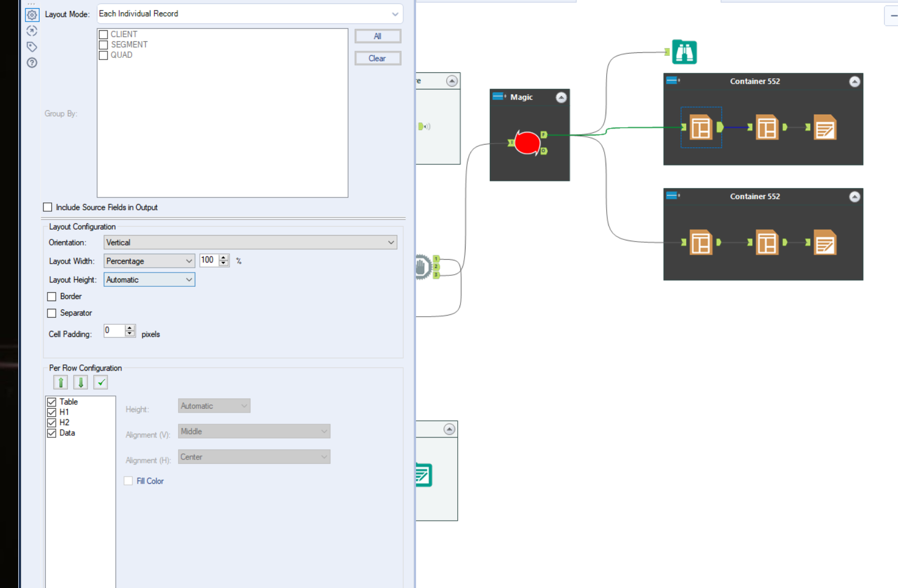Open the Orientation dropdown
The height and width of the screenshot is (588, 898).
point(391,242)
